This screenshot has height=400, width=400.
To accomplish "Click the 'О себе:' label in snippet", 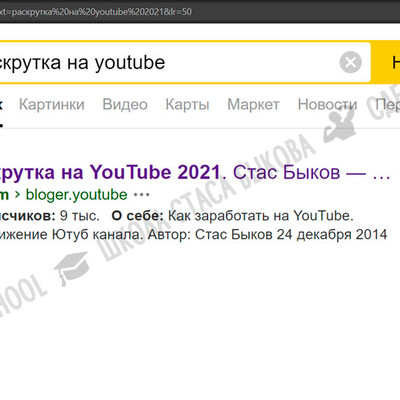I will 137,216.
